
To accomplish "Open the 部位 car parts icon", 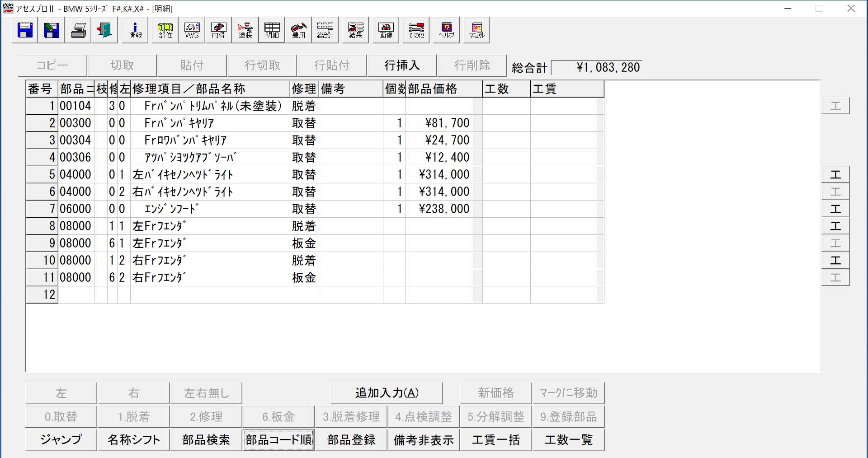I will (165, 30).
